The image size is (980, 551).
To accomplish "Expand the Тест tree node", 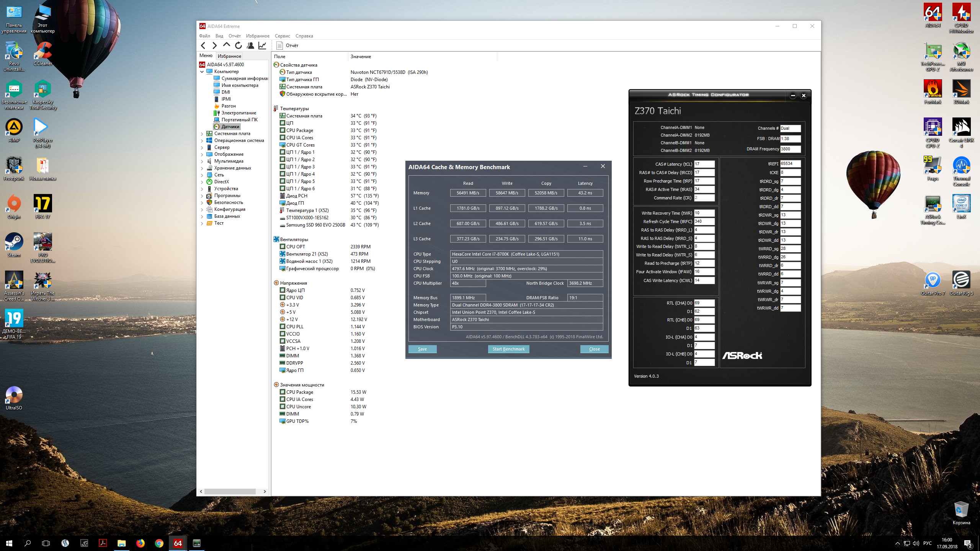I will [x=202, y=223].
